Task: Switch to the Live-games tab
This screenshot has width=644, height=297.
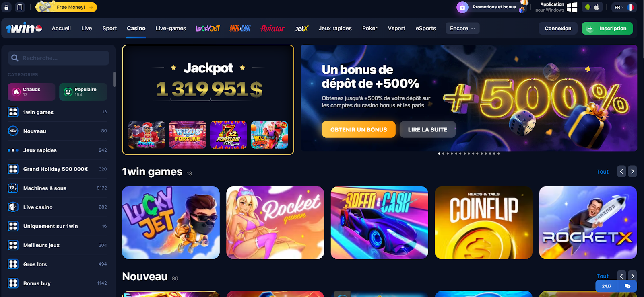Action: pyautogui.click(x=171, y=28)
